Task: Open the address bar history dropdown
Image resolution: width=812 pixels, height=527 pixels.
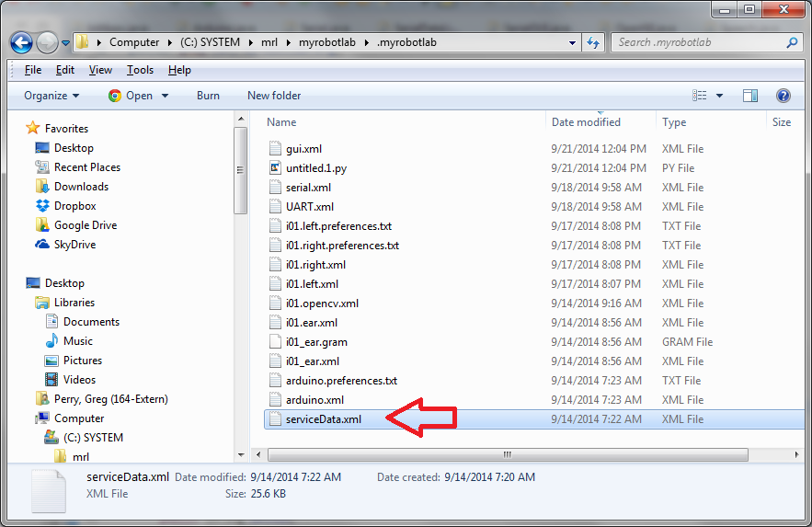Action: click(572, 43)
